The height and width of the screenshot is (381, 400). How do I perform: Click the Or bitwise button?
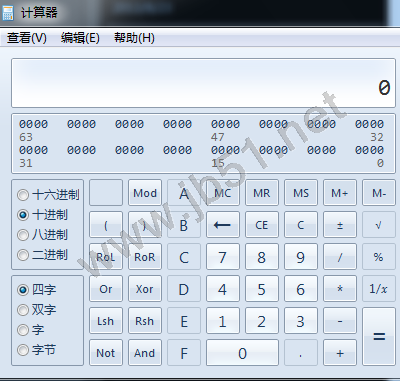tap(106, 289)
